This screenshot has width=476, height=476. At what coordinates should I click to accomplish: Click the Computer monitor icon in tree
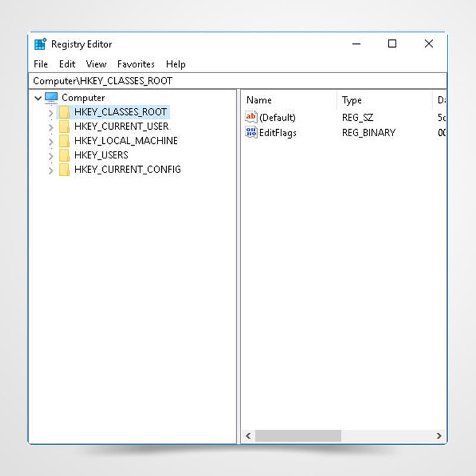coord(51,98)
